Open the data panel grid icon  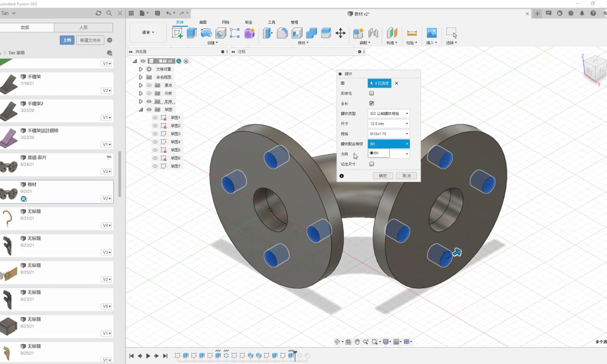pyautogui.click(x=131, y=13)
